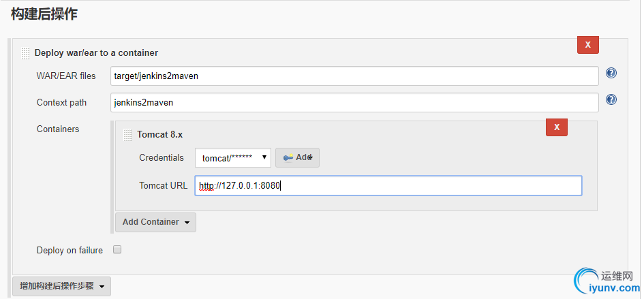
Task: Enable the Deploy on failure checkbox
Action: [117, 250]
